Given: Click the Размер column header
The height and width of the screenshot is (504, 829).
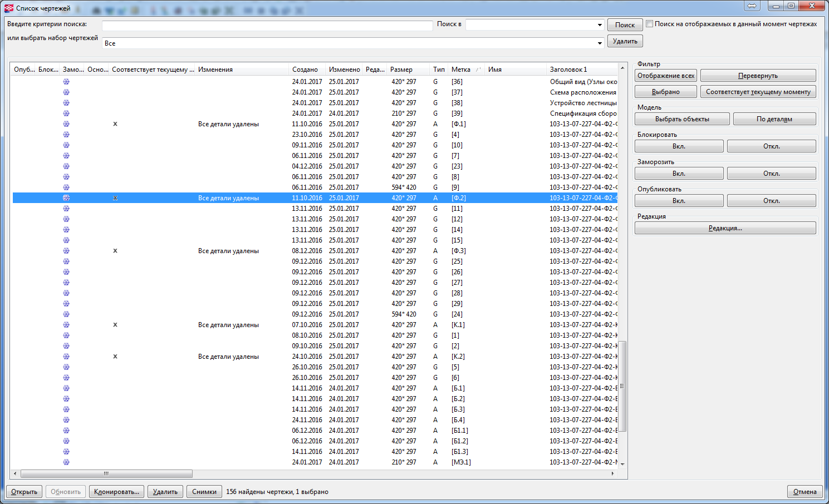Looking at the screenshot, I should 401,70.
